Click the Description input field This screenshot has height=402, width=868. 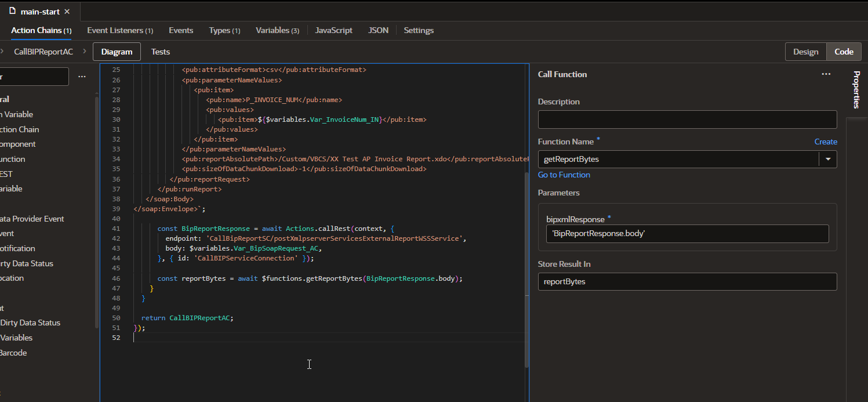click(687, 119)
